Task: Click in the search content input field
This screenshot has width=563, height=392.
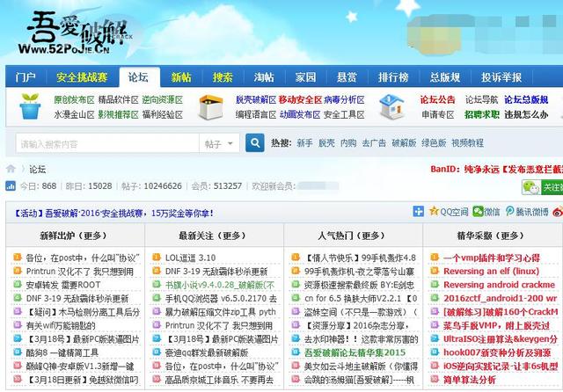Action: (x=107, y=144)
